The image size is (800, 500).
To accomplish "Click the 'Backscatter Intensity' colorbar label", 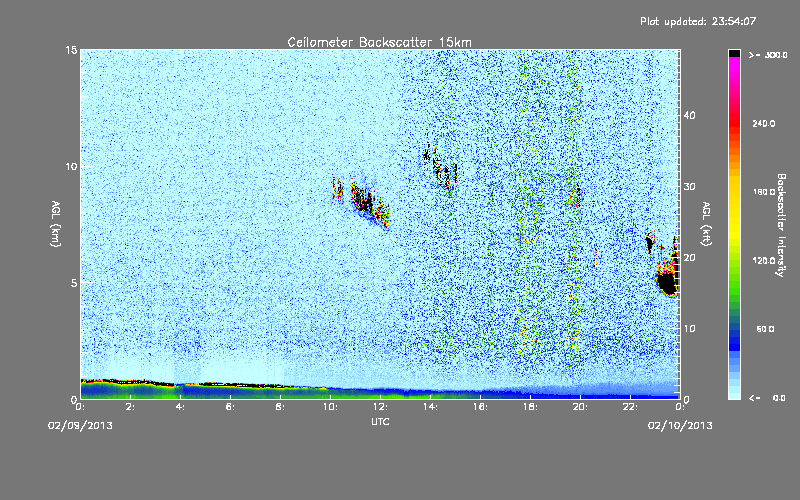I will coord(781,225).
